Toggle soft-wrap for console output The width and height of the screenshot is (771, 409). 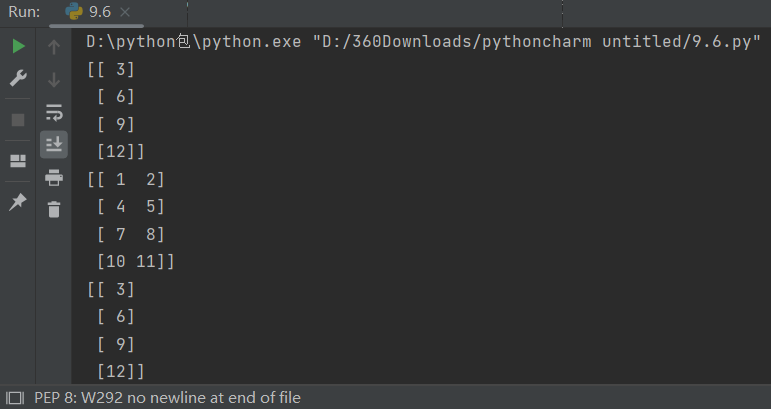[x=54, y=112]
